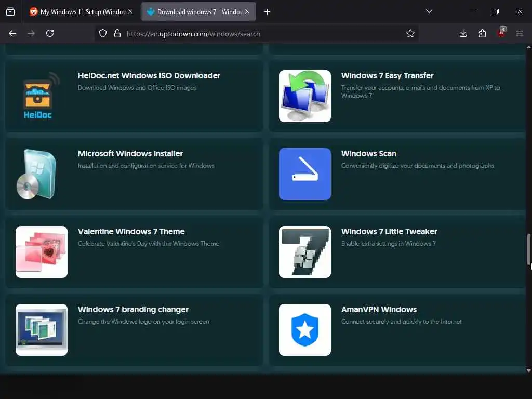Click 'Transfer your accounts, e-mails and documents' description
Image resolution: width=532 pixels, height=399 pixels.
point(420,92)
